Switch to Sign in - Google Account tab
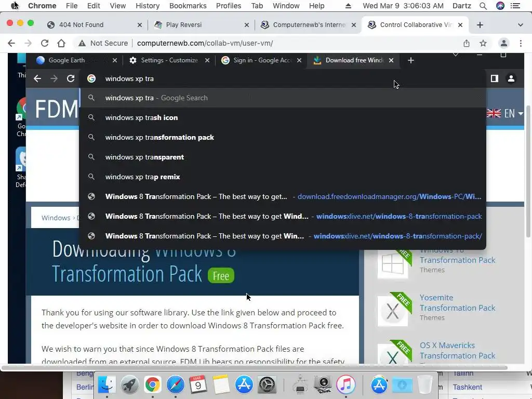 262,60
